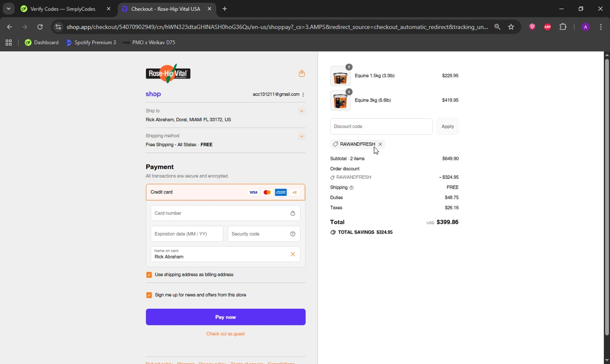This screenshot has width=610, height=364.
Task: Open Chrome three-dot menu
Action: pos(601,27)
